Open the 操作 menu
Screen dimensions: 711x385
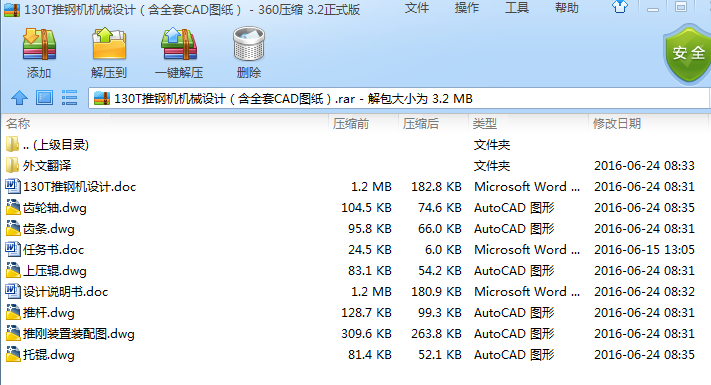click(467, 8)
